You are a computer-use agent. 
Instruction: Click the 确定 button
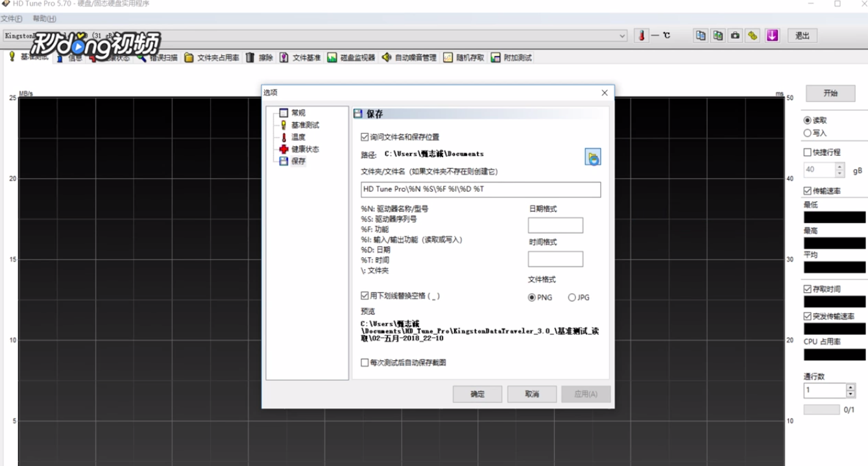click(x=477, y=394)
